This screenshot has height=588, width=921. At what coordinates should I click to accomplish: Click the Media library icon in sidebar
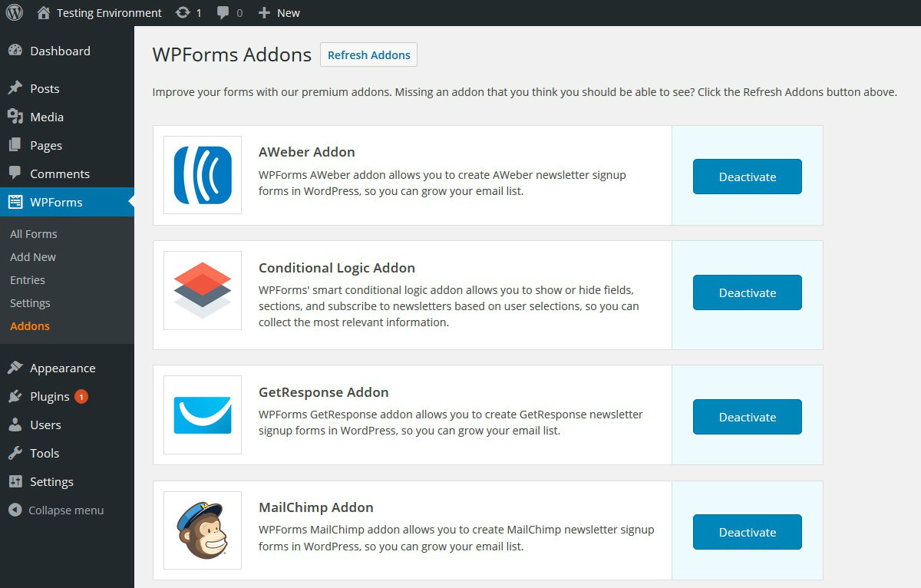click(15, 117)
